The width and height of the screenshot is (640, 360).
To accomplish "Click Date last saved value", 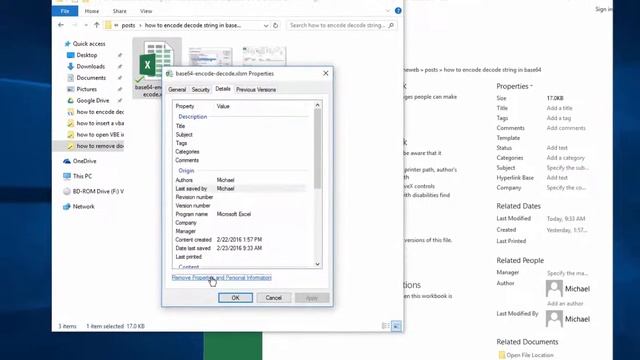I will (x=239, y=248).
